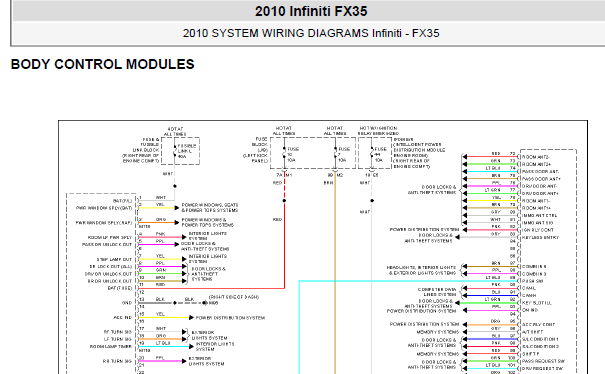Click the 'CAN-H' terminal label
The image size is (605, 374).
coord(529,296)
